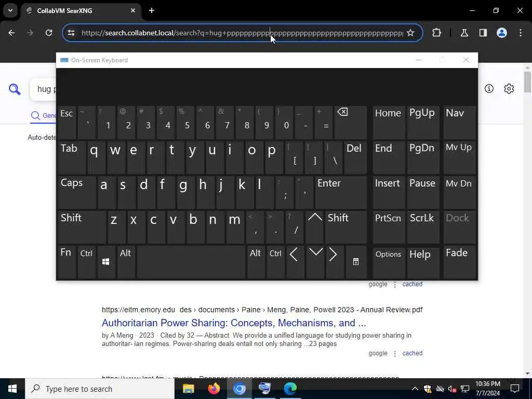This screenshot has width=532, height=399.
Task: Open Chrome Labs flask icon
Action: (x=464, y=33)
